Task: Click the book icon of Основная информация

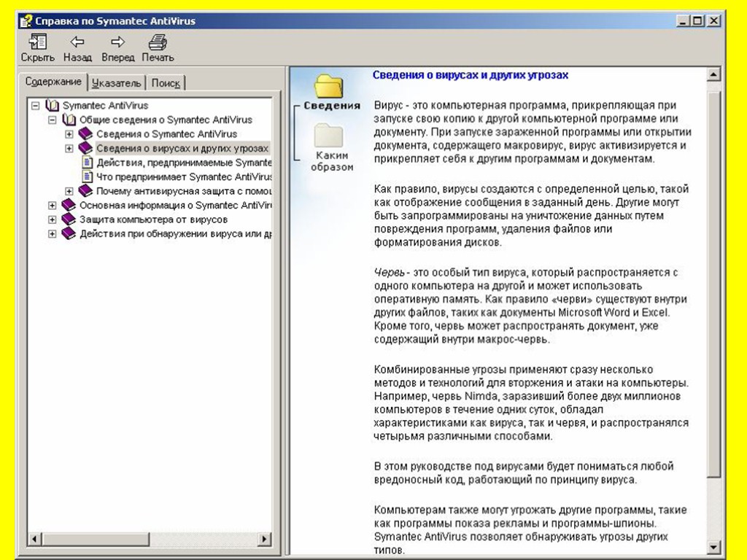Action: pos(69,205)
